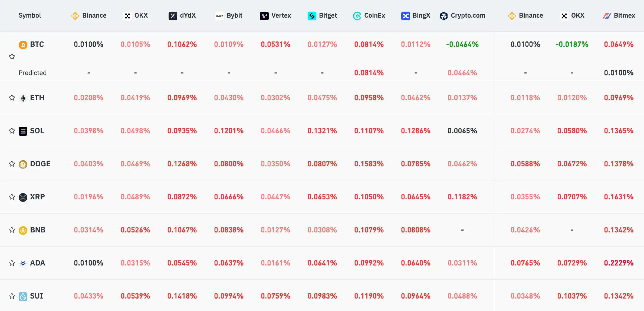Star the DOGE row as favorite
Screen dimensions: 644x311
[x=12, y=164]
